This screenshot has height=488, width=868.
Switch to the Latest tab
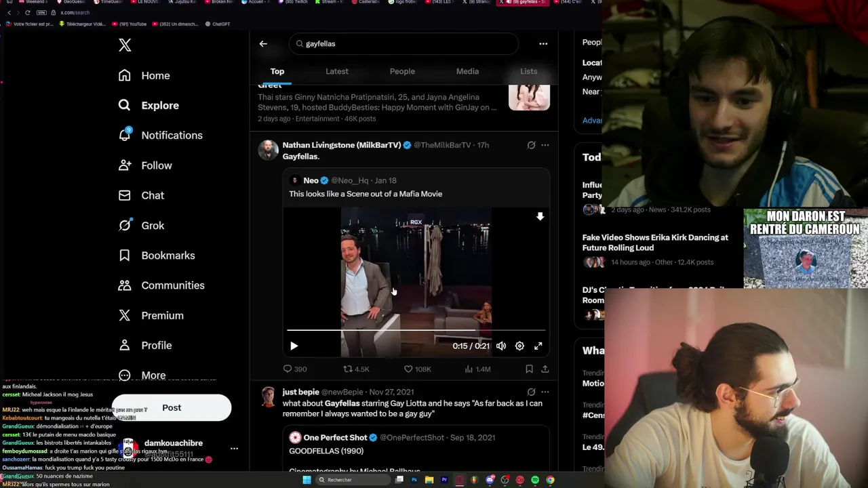tap(337, 71)
